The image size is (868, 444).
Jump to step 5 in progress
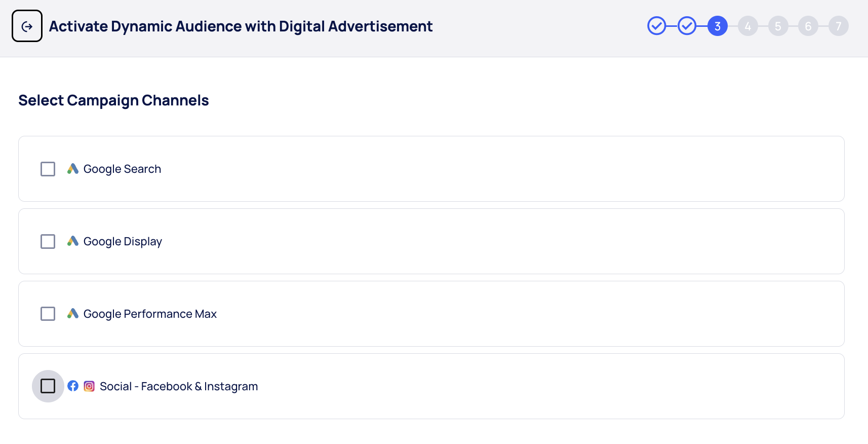click(778, 26)
